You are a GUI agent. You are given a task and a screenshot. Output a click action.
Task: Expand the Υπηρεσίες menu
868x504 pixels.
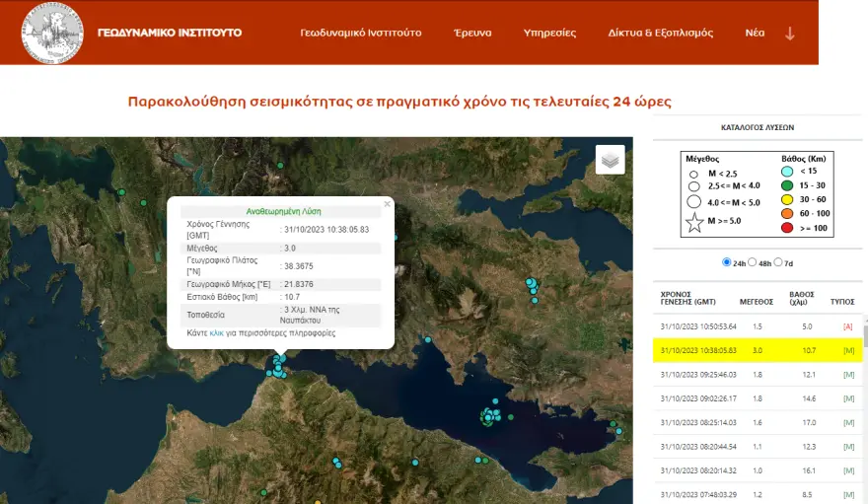[549, 33]
